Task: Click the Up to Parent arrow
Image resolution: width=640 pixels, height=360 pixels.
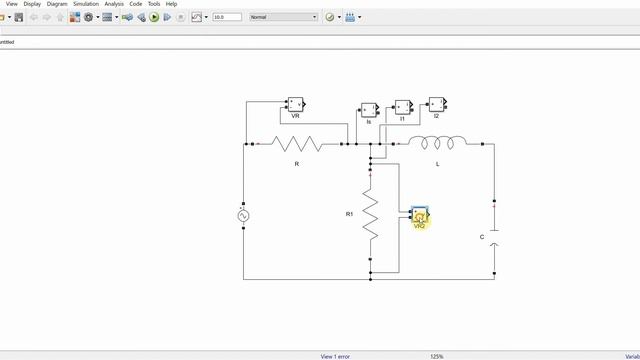Action: coord(60,17)
